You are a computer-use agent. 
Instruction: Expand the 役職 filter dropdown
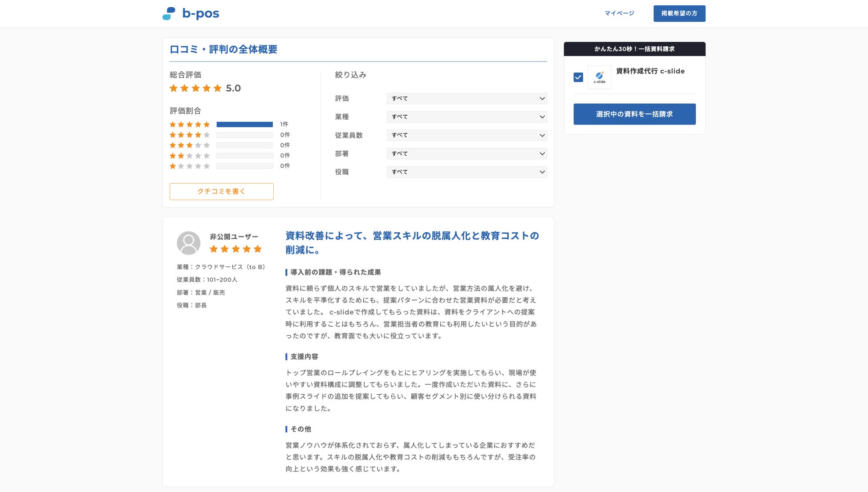pos(466,172)
